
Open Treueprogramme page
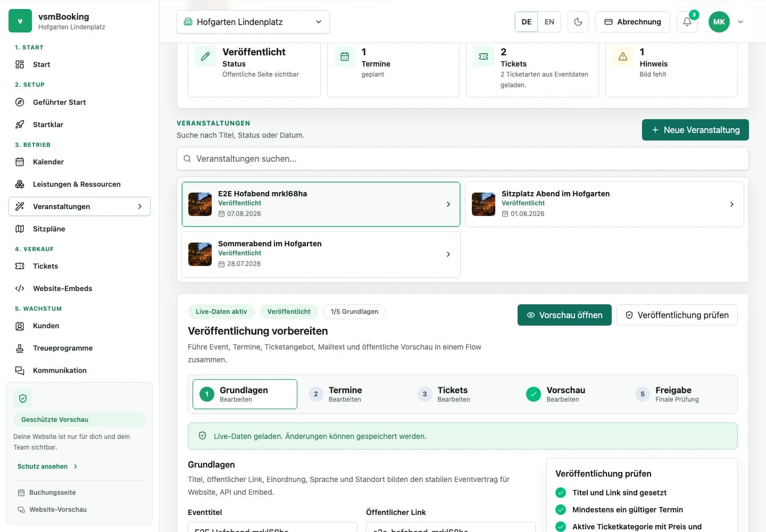tap(80, 348)
